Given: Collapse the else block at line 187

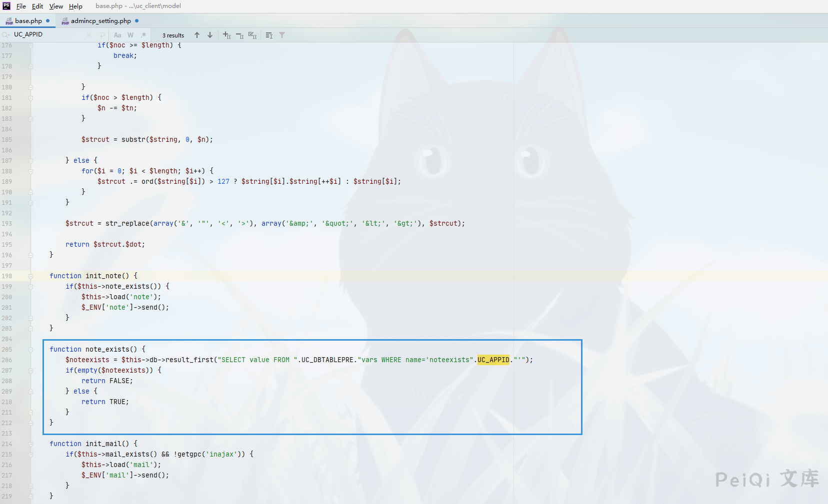Looking at the screenshot, I should click(x=31, y=161).
